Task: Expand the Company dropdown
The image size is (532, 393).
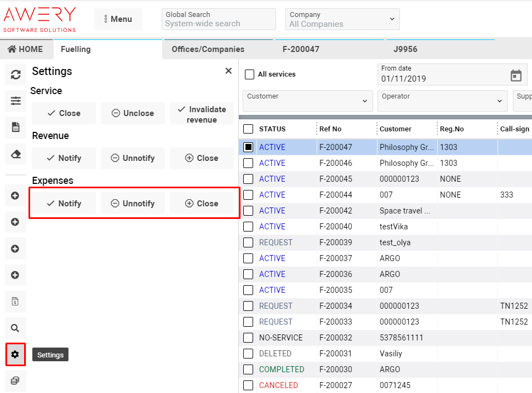Action: tap(342, 19)
